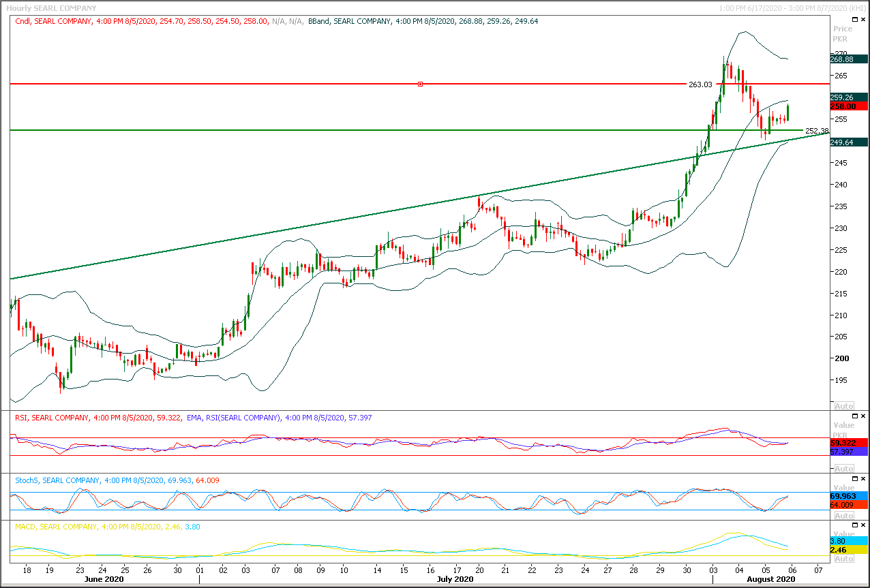
Task: Click the yellow 2.46 MACD value tag
Action: [x=849, y=549]
